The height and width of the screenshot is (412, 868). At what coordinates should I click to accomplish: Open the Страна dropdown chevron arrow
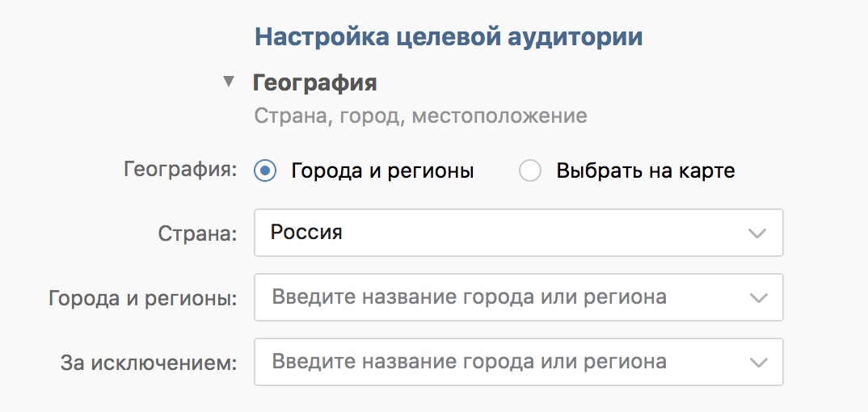756,233
